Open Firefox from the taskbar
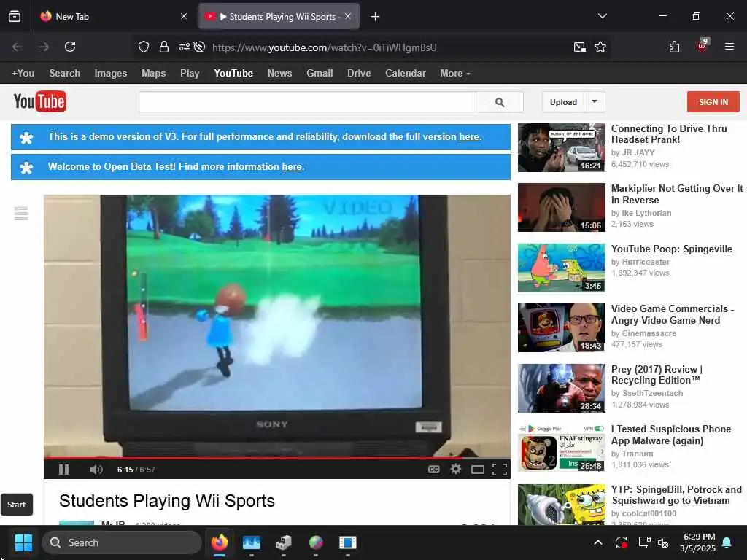This screenshot has width=747, height=560. [x=220, y=542]
